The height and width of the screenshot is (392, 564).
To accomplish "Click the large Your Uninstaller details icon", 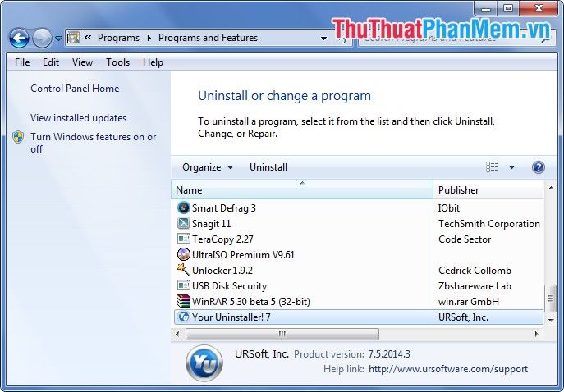I will click(x=204, y=362).
